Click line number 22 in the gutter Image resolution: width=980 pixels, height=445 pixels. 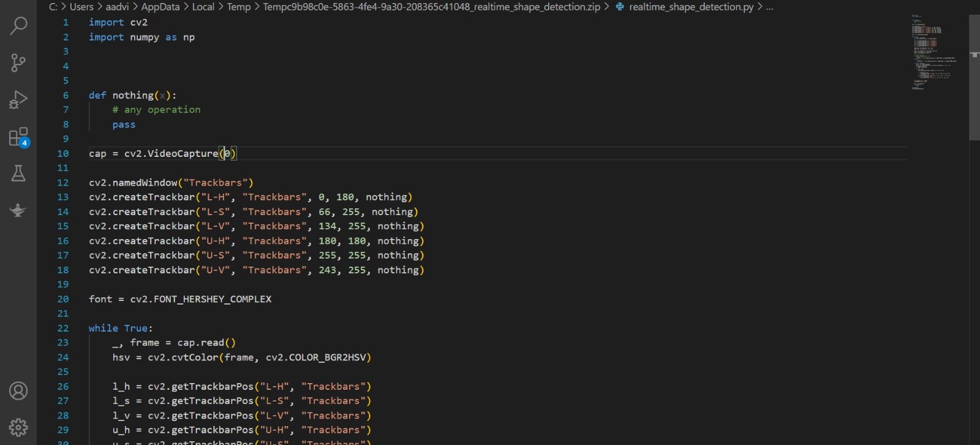tap(63, 328)
